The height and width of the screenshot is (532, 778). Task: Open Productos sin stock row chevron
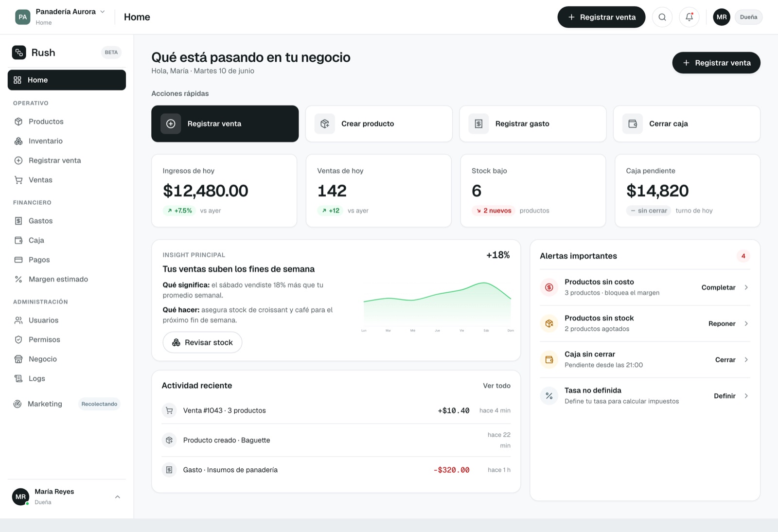coord(746,323)
